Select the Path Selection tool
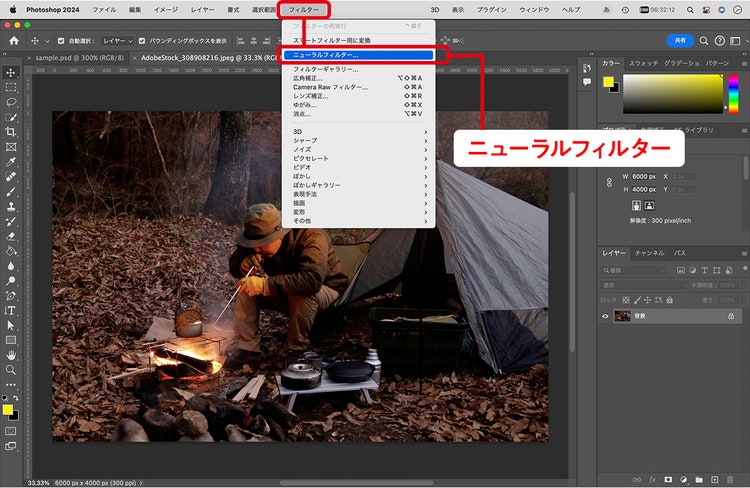 pos(11,325)
